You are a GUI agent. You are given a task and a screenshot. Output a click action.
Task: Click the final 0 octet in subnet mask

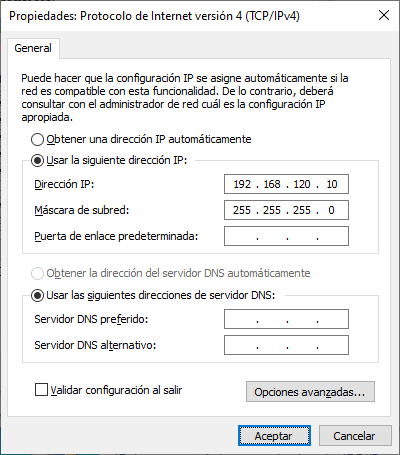coord(331,210)
